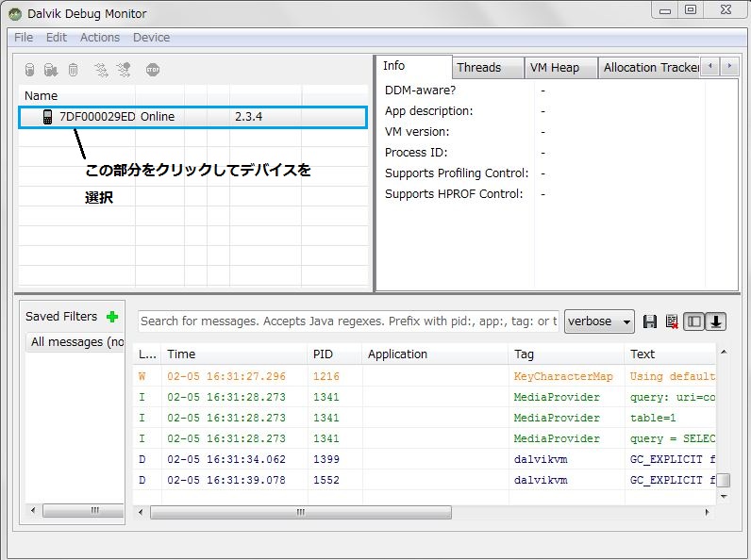Show more tabs with right tab arrow
Screen dimensions: 751x560
(729, 66)
